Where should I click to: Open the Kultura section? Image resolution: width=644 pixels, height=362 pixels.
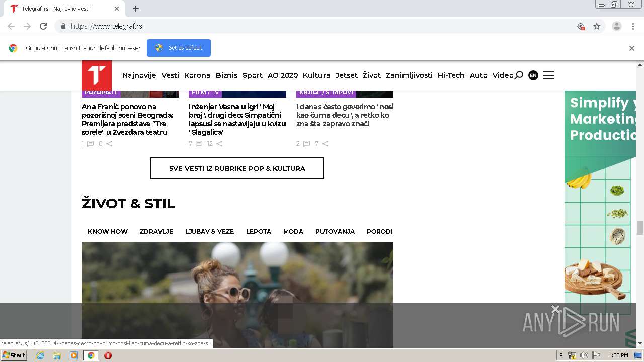pos(316,75)
